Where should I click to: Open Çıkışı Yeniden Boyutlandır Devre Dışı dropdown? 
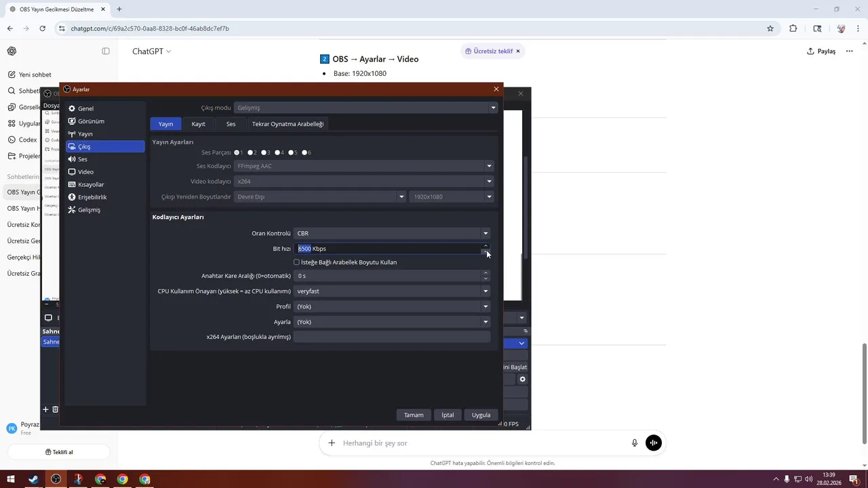coord(320,197)
